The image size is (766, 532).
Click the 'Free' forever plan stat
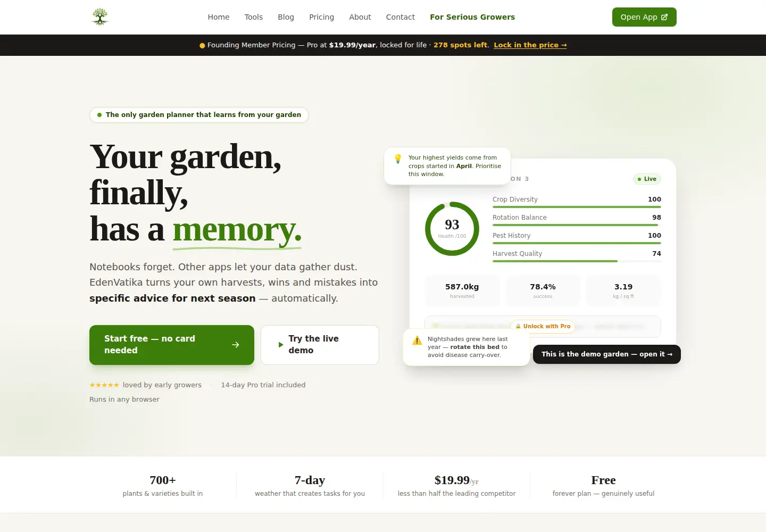[603, 486]
